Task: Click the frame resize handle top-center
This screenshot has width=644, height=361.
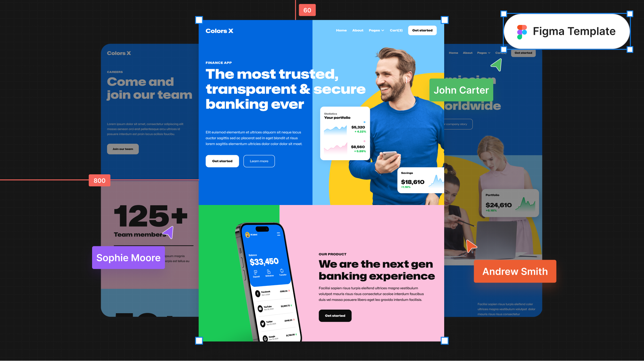Action: tap(322, 20)
